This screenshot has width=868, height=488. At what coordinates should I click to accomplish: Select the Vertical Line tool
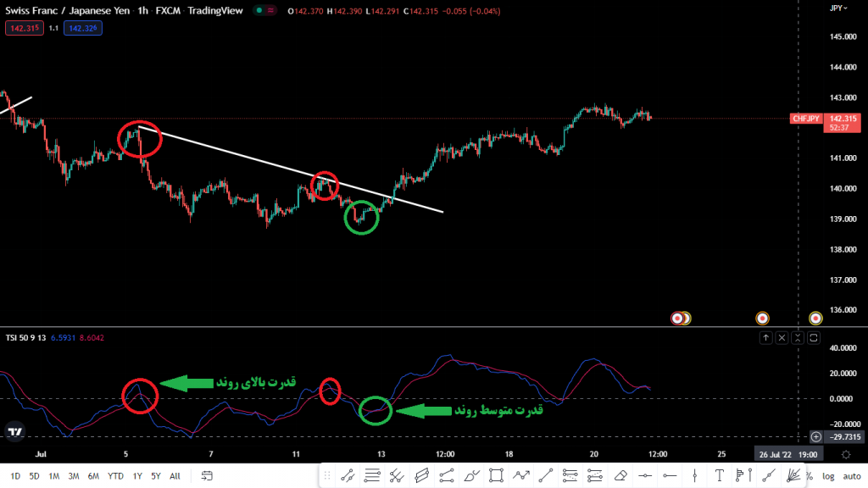[695, 475]
